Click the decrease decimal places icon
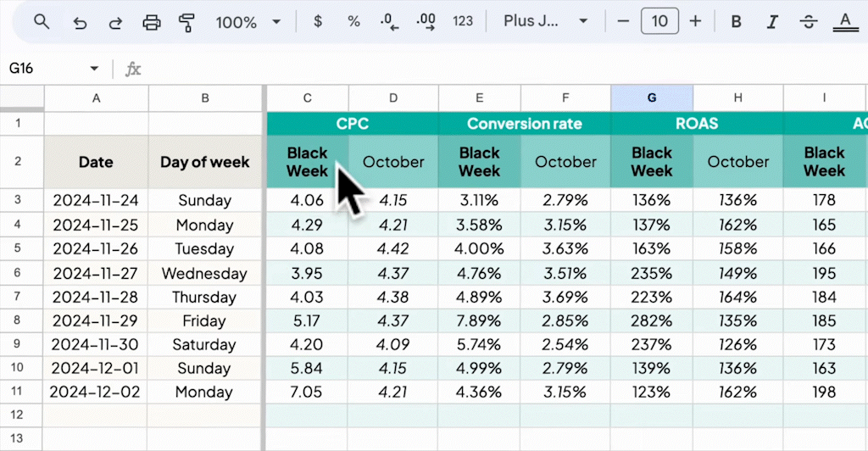 (390, 22)
